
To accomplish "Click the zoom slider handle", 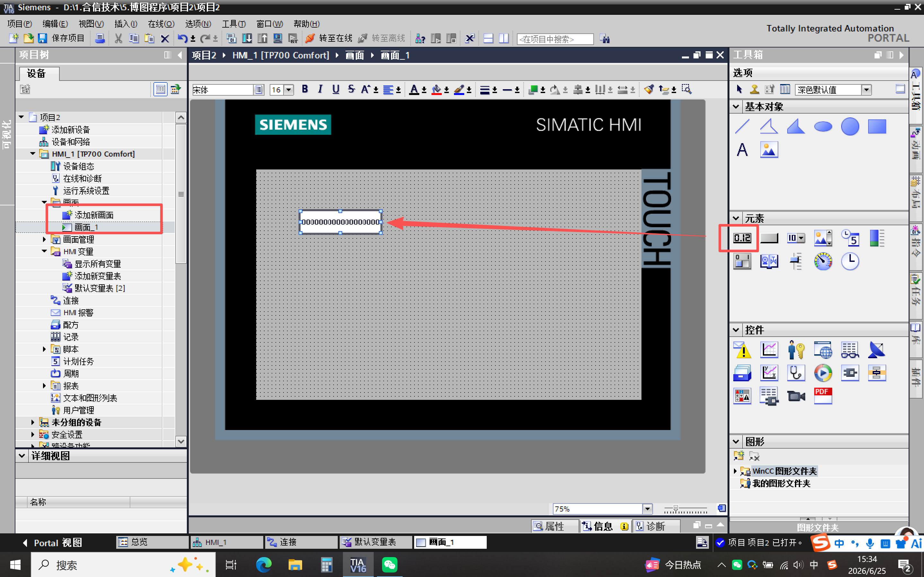I will coord(676,509).
